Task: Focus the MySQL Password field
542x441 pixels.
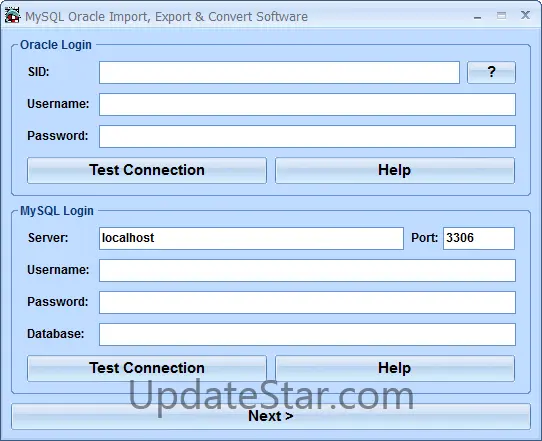Action: [x=307, y=303]
